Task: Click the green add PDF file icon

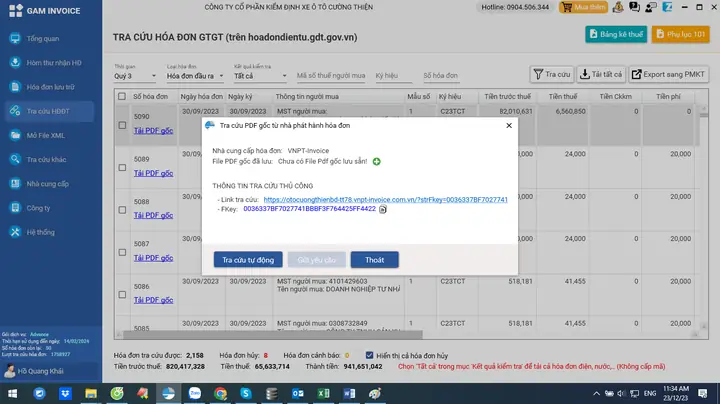Action: (x=377, y=161)
